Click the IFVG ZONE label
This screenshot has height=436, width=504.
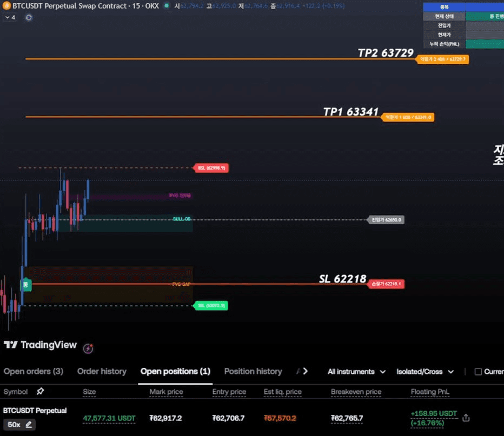point(180,196)
